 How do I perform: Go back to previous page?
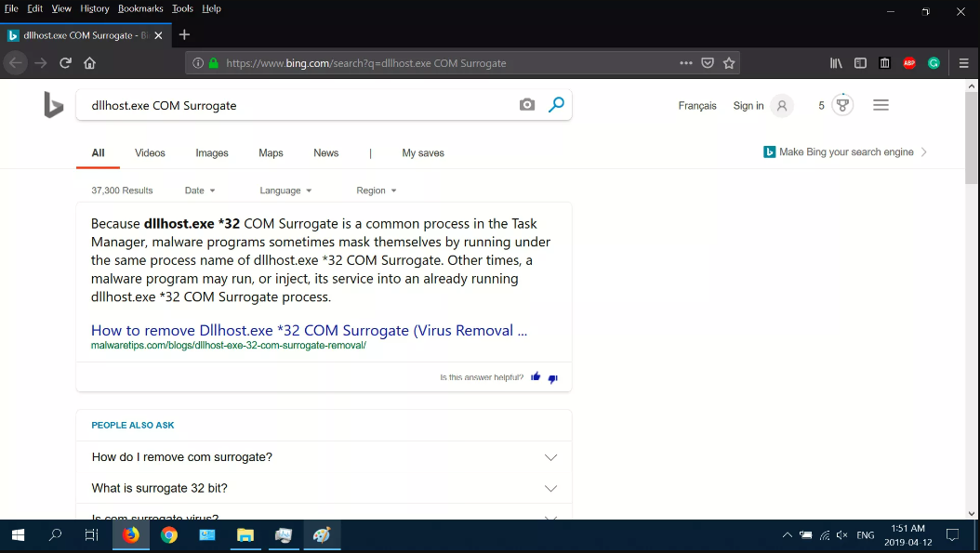pos(16,63)
